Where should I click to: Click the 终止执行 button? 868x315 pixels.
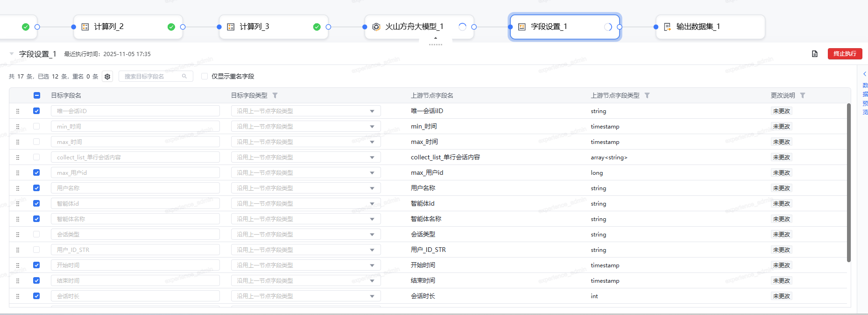point(845,54)
